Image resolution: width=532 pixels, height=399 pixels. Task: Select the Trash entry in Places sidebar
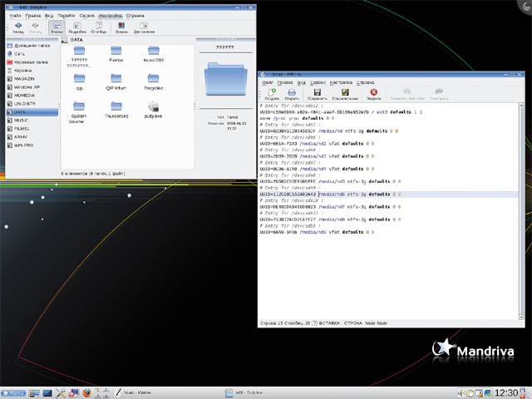(x=23, y=69)
